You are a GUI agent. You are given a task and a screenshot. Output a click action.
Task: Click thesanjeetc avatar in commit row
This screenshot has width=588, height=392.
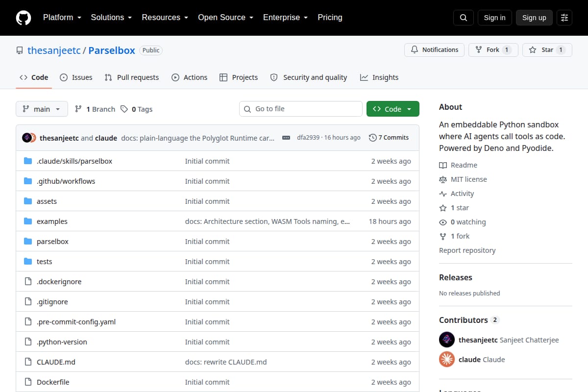pos(26,138)
